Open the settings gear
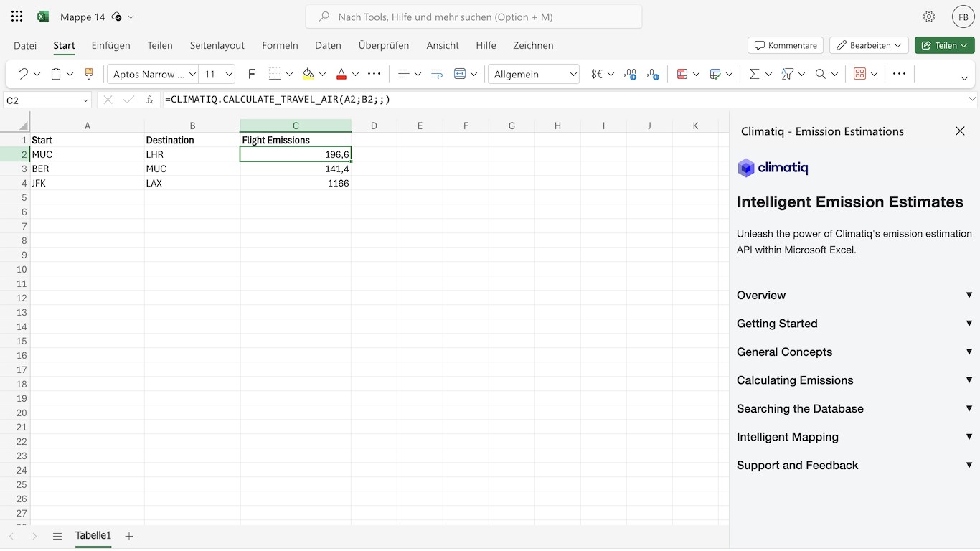Viewport: 980px width, 551px height. click(929, 17)
